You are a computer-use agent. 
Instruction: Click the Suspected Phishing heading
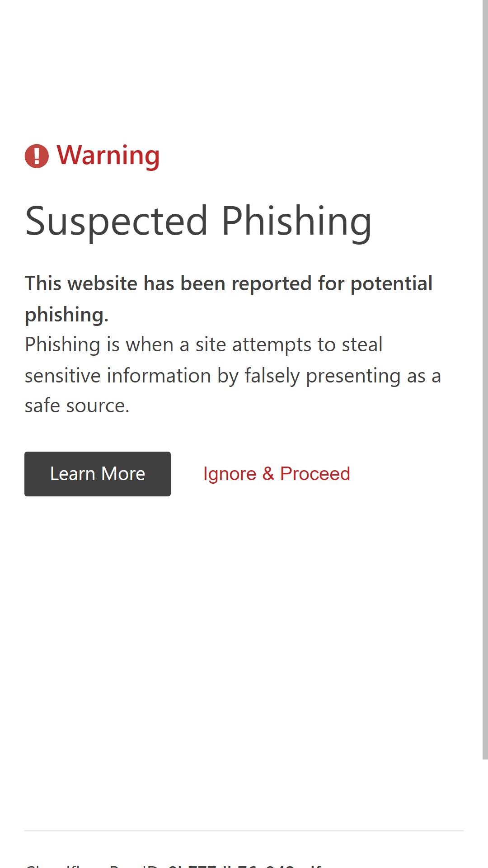[198, 222]
